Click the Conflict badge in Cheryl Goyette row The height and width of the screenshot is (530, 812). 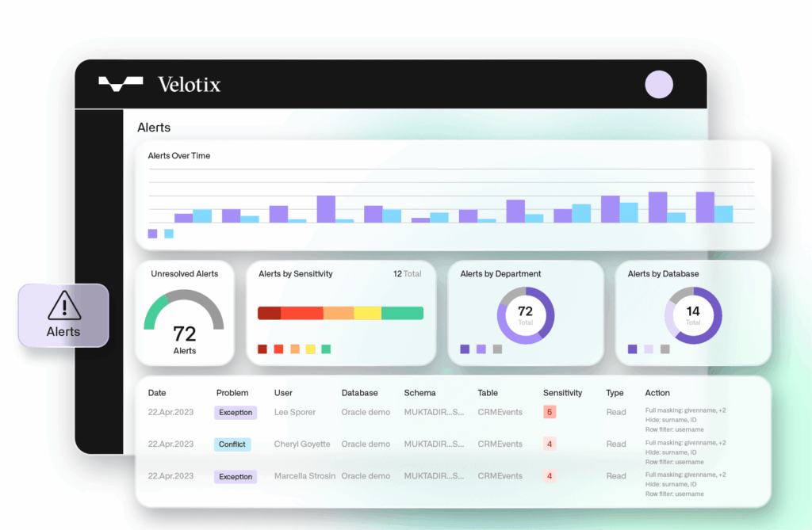pos(232,444)
